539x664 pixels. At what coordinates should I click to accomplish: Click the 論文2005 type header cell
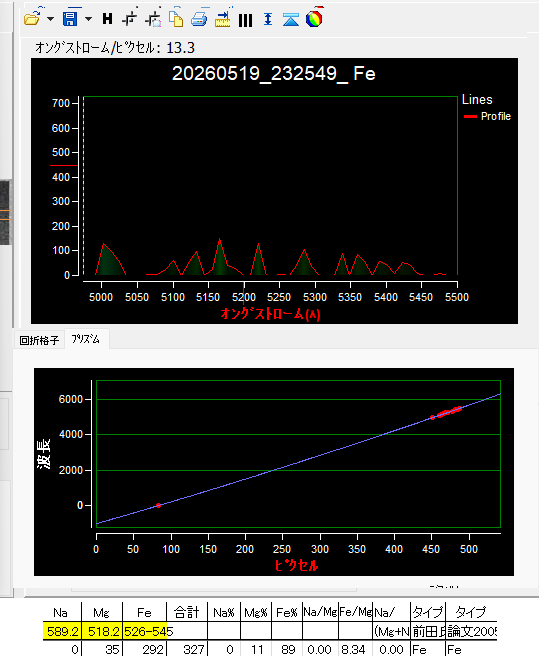tap(471, 631)
